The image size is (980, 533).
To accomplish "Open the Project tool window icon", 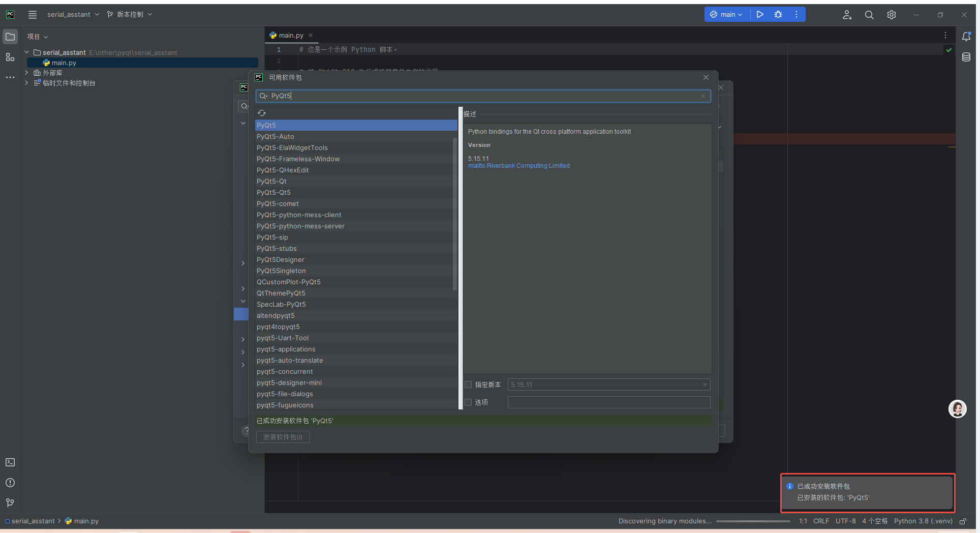I will click(x=10, y=37).
